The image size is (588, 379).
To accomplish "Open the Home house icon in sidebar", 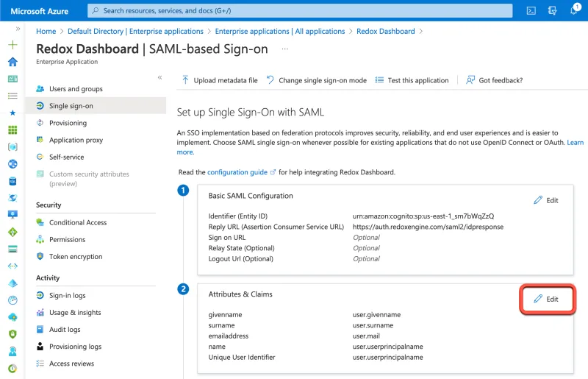I will click(12, 62).
